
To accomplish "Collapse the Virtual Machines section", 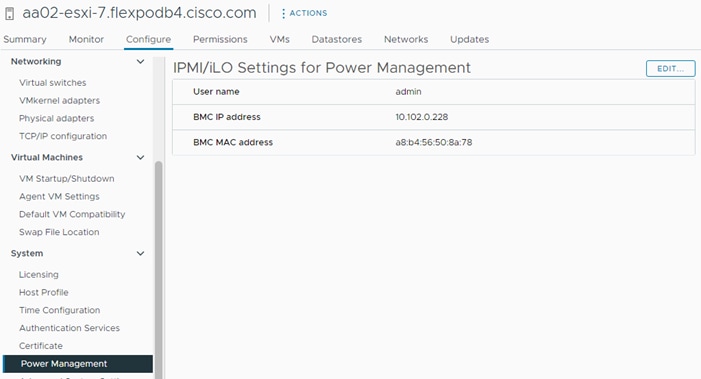I will pos(140,157).
